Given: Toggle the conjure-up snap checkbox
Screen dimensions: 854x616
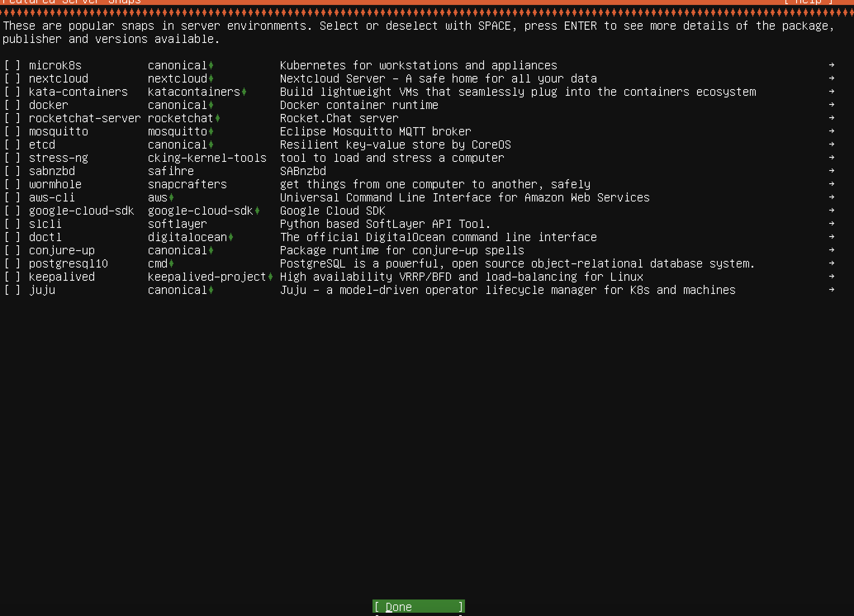Looking at the screenshot, I should (12, 251).
